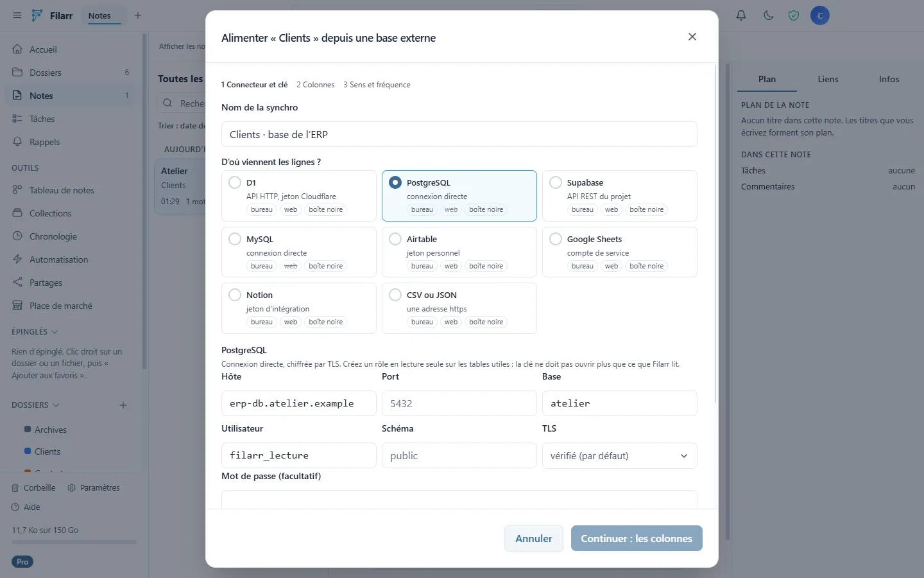
Task: Collapse the Dossiers section chevron
Action: [x=56, y=405]
